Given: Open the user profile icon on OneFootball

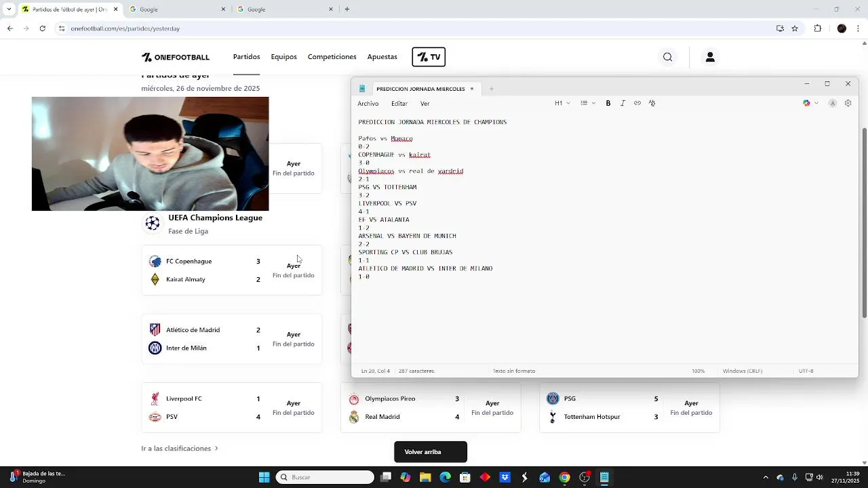Looking at the screenshot, I should [x=710, y=57].
